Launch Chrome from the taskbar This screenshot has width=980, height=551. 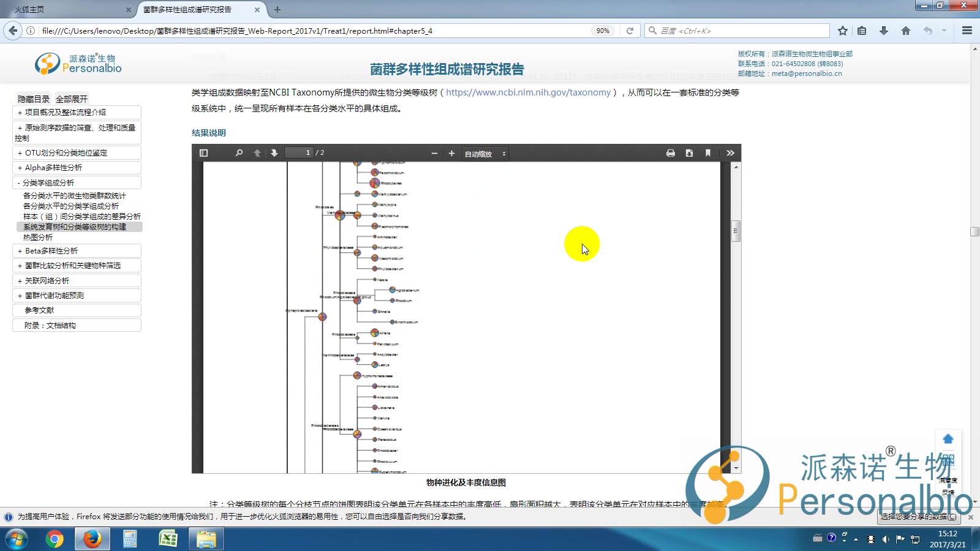pos(55,539)
